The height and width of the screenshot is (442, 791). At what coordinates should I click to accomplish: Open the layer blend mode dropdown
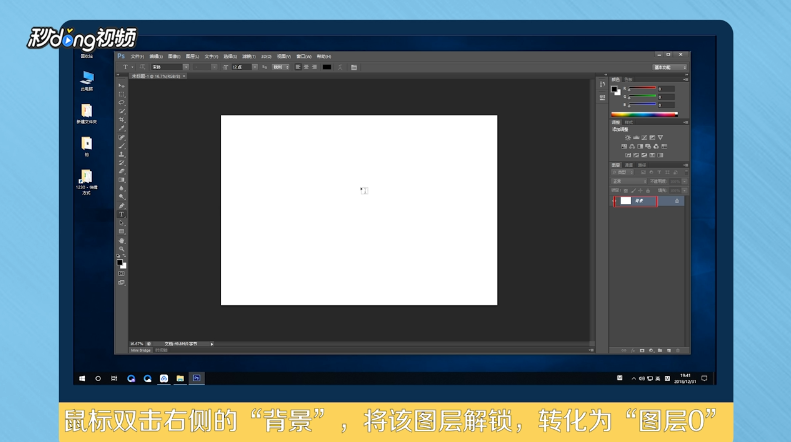(x=629, y=182)
